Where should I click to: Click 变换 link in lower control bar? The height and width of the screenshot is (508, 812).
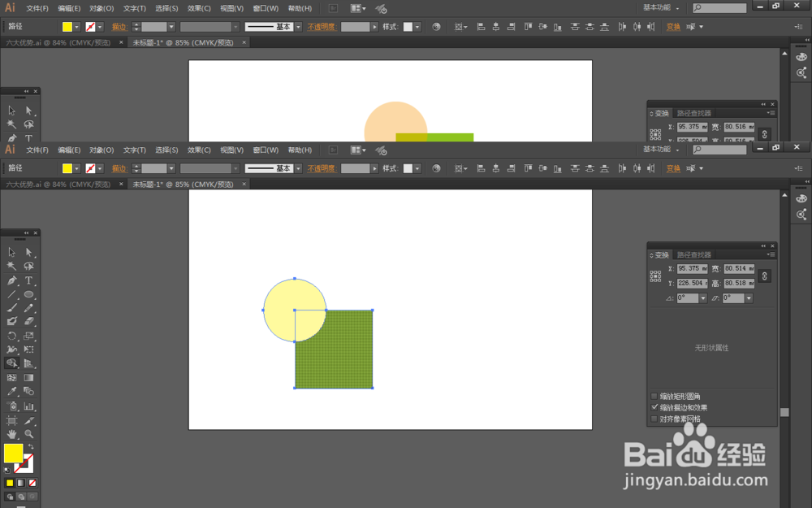pos(673,168)
